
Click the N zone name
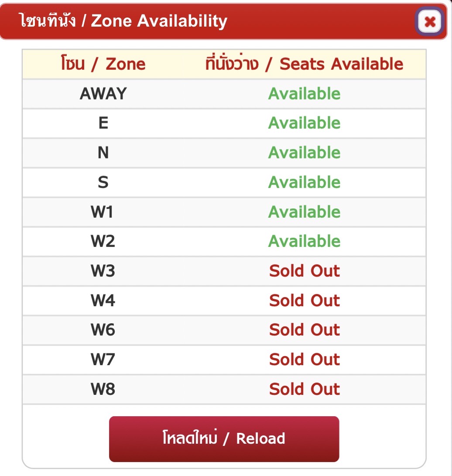pyautogui.click(x=103, y=153)
